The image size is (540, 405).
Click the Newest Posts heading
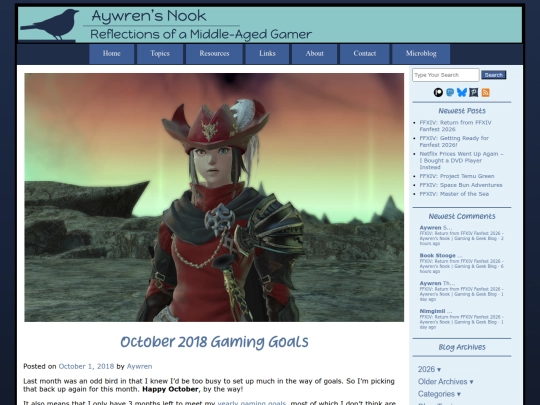(462, 111)
